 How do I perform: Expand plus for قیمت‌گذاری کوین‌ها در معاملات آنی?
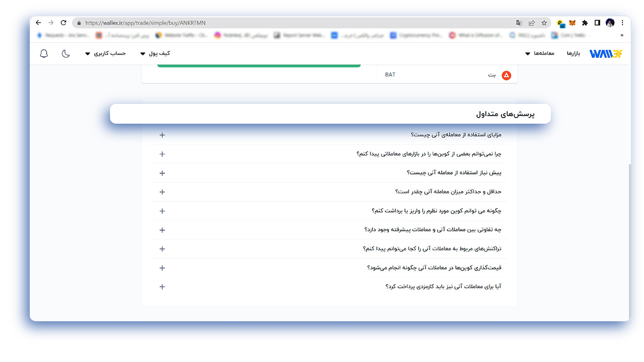(162, 268)
